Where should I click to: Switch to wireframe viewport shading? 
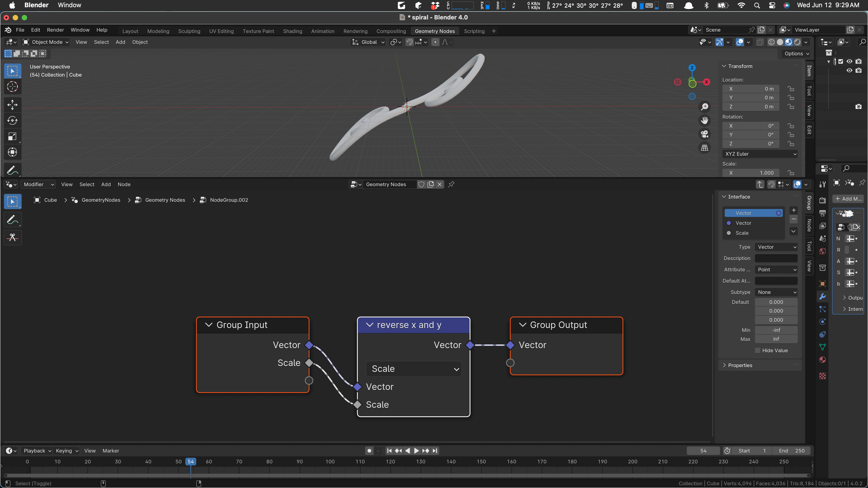point(771,42)
